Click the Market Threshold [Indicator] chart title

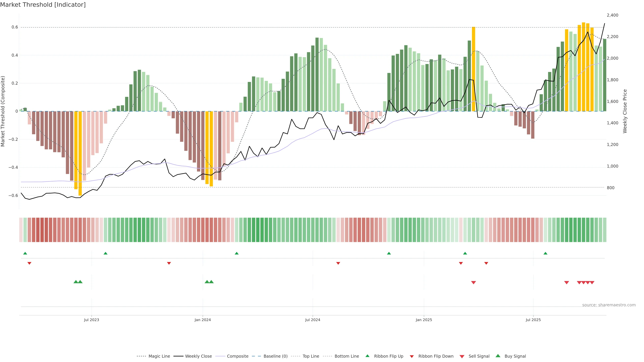43,5
